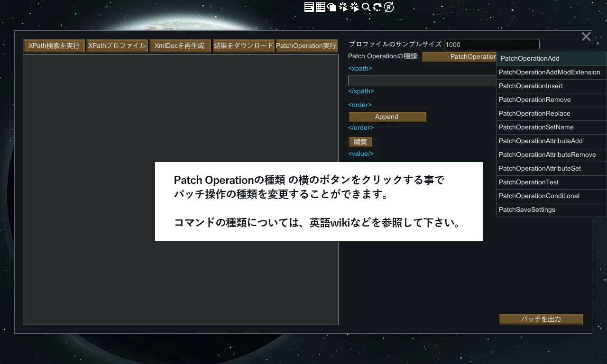Image resolution: width=607 pixels, height=364 pixels.
Task: Open the magnifying glass search icon
Action: tap(366, 7)
